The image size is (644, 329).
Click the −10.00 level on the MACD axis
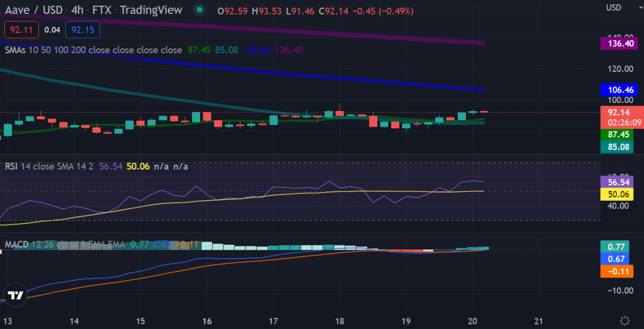pyautogui.click(x=621, y=290)
